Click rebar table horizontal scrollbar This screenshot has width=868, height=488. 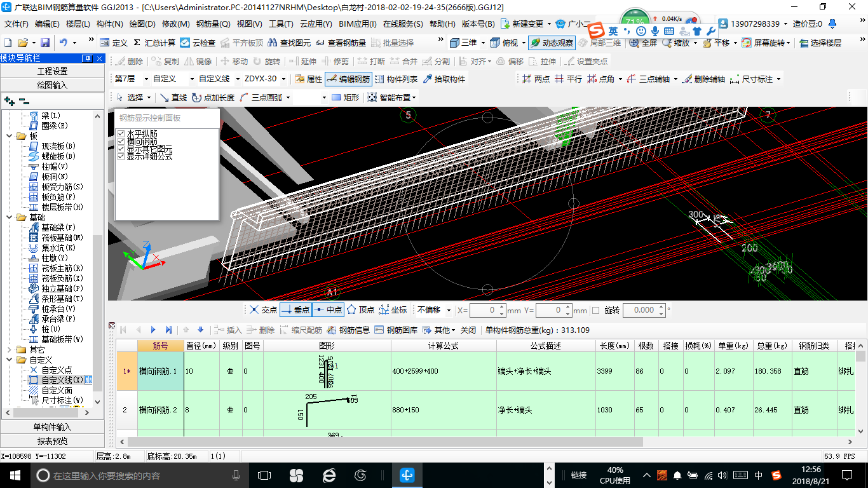[385, 442]
